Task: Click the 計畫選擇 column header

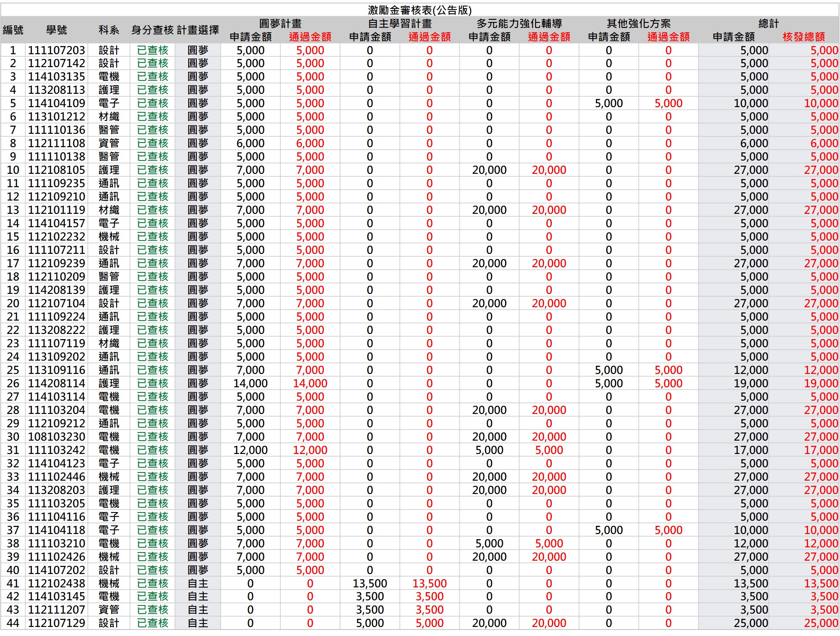Action: (198, 30)
